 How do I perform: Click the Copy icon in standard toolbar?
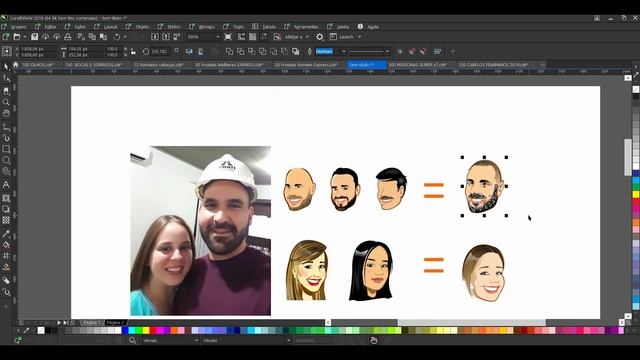tap(92, 37)
